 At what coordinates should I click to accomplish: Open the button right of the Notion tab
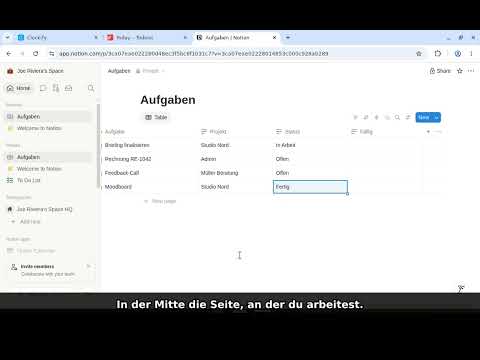pos(288,38)
